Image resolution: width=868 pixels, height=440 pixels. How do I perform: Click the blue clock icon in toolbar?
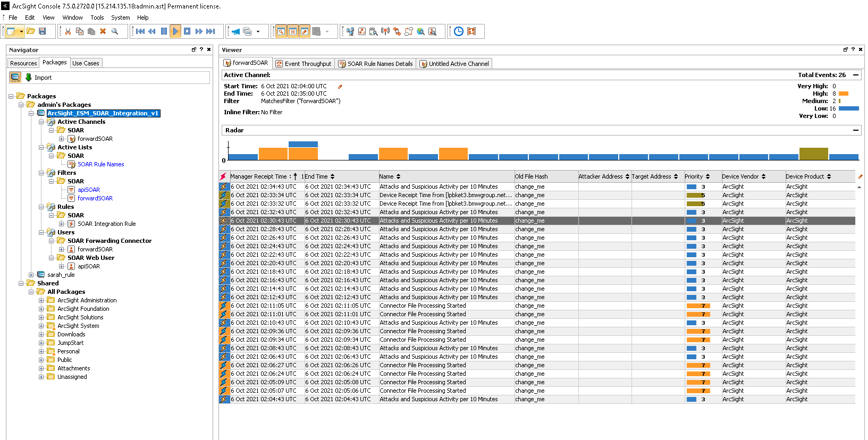[x=458, y=31]
